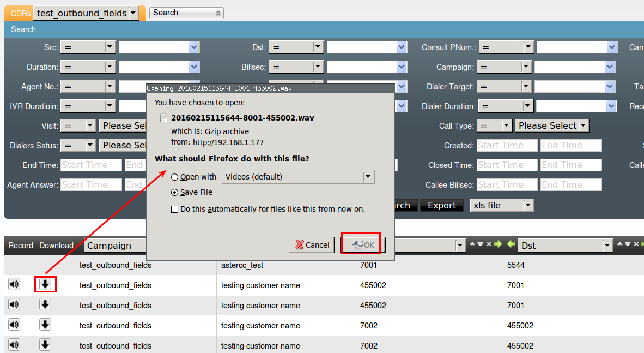Enable 'Do this automatically' checkbox
The width and height of the screenshot is (644, 353).
pyautogui.click(x=175, y=209)
